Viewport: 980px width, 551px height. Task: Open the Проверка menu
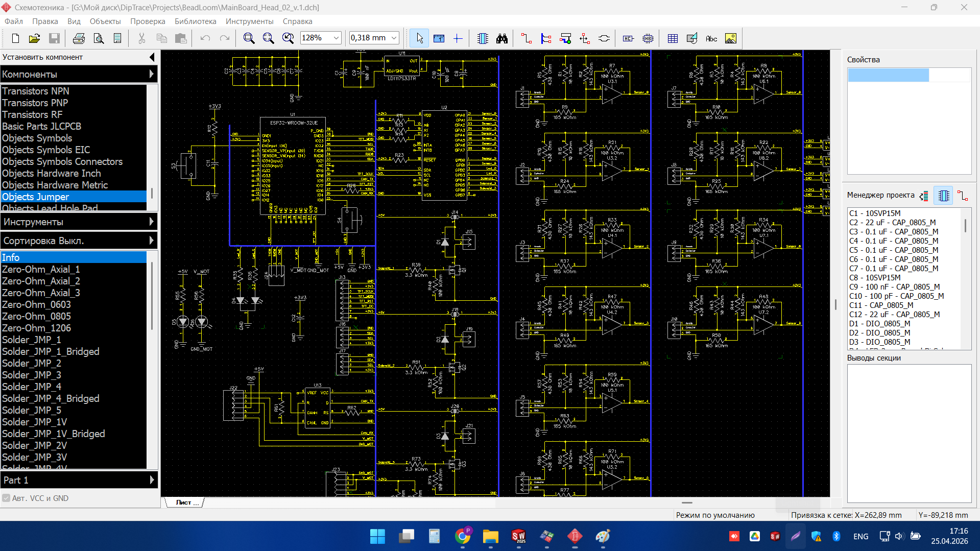[148, 21]
